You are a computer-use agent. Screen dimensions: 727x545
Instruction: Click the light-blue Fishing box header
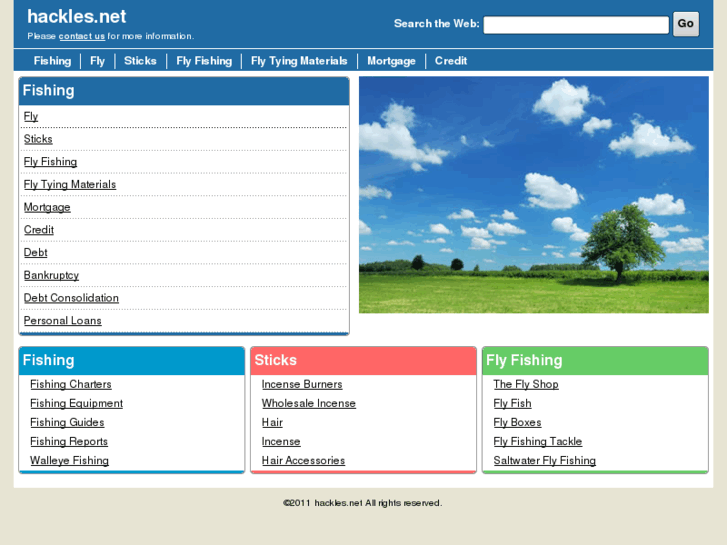click(x=132, y=360)
